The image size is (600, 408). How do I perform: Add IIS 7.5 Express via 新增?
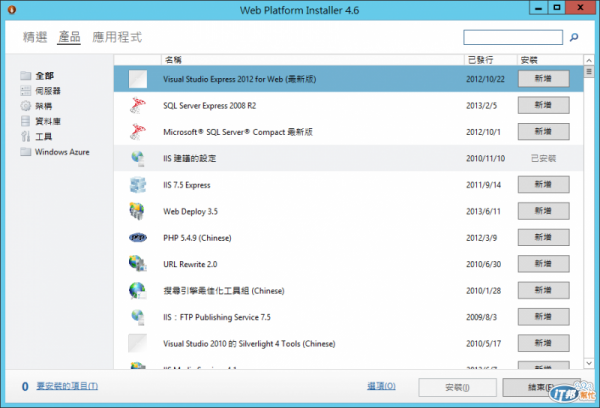click(543, 184)
